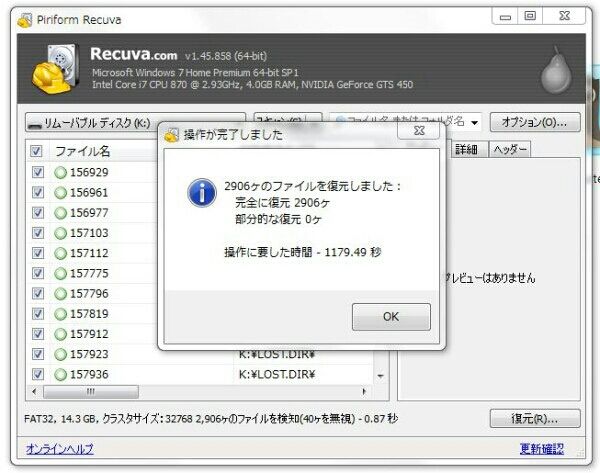
Task: Click green status circle of file 156929
Action: 60,173
